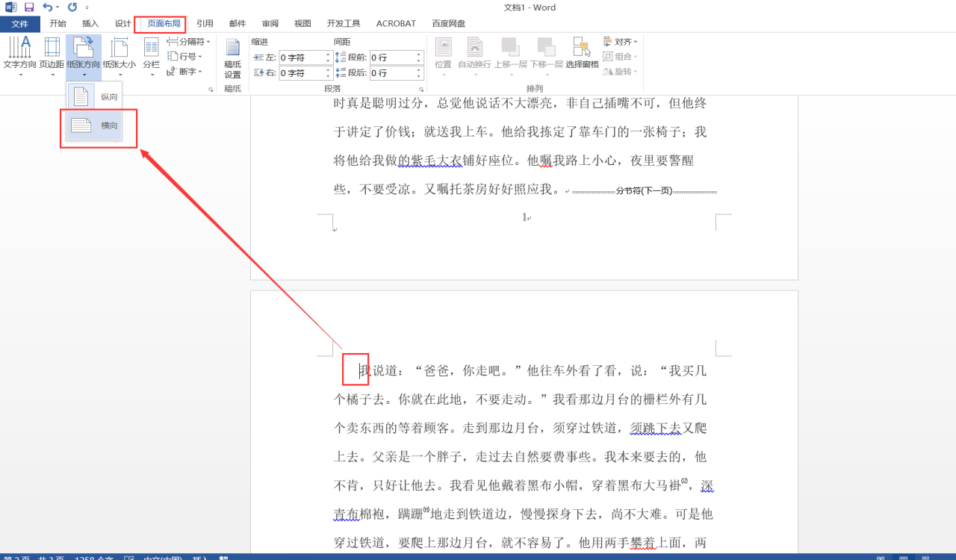The width and height of the screenshot is (956, 560).
Task: Click the footnote reference after 黑布大马褂
Action: coord(683,482)
